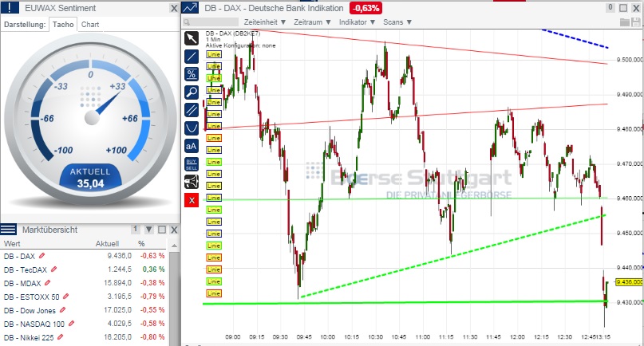Open the Buy/Sell order tool
Screen dimensions: 644x346
(192, 164)
